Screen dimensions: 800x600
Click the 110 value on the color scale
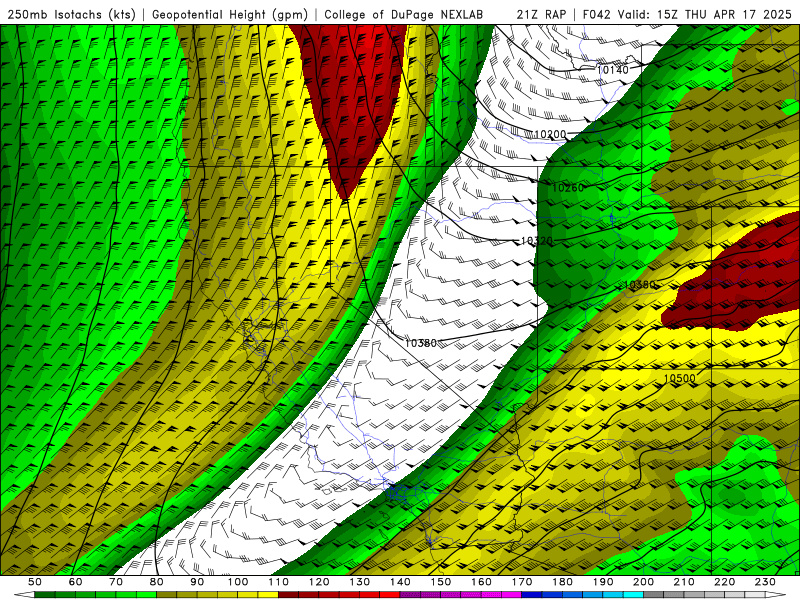click(x=278, y=582)
